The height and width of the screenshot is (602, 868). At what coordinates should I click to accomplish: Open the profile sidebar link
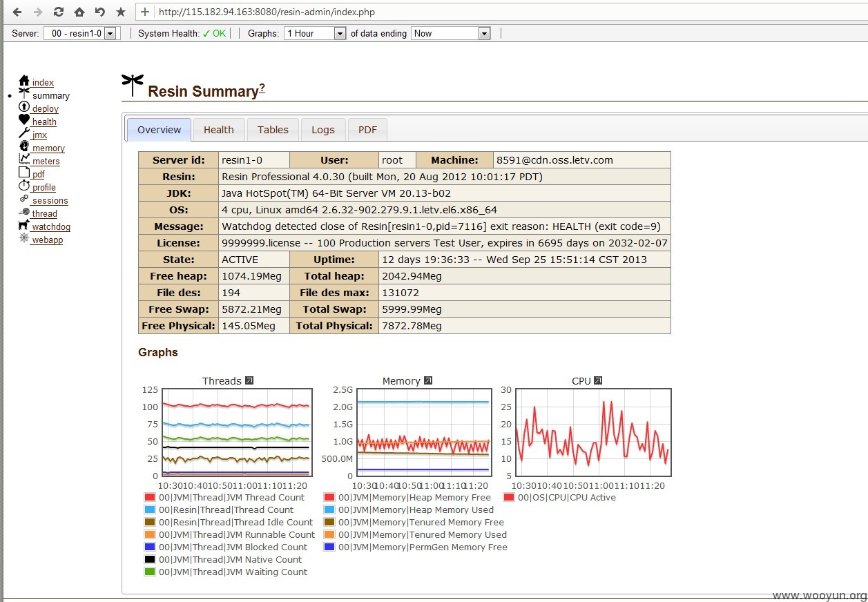[x=44, y=188]
